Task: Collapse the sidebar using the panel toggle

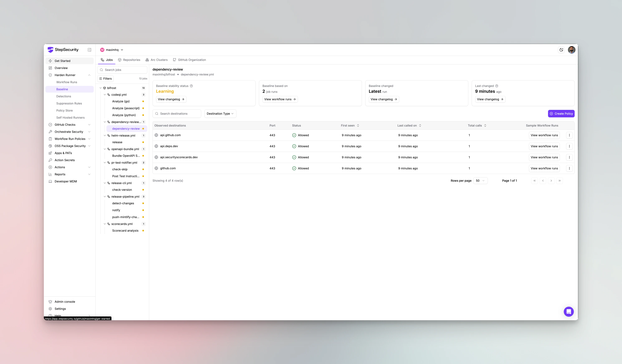Action: pyautogui.click(x=89, y=50)
